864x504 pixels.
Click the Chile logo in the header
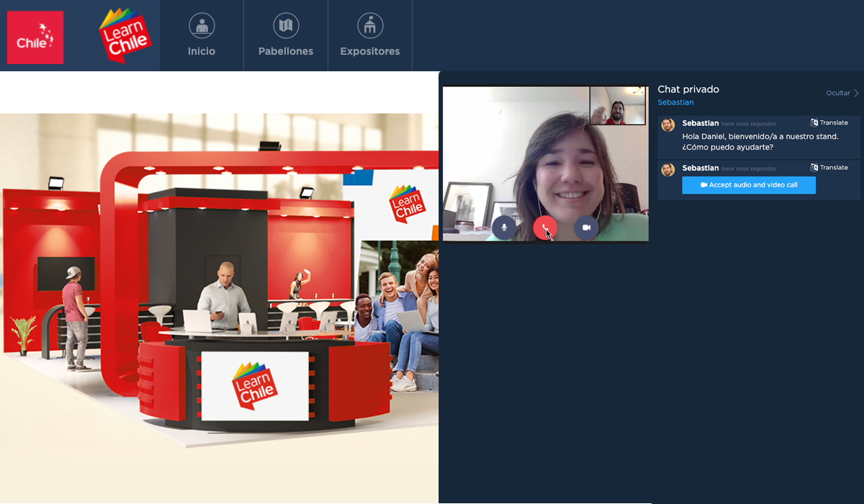(35, 37)
